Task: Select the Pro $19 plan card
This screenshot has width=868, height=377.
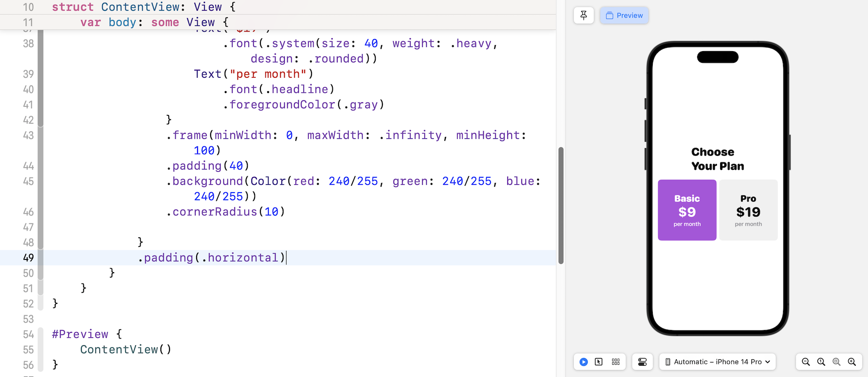Action: (x=748, y=210)
